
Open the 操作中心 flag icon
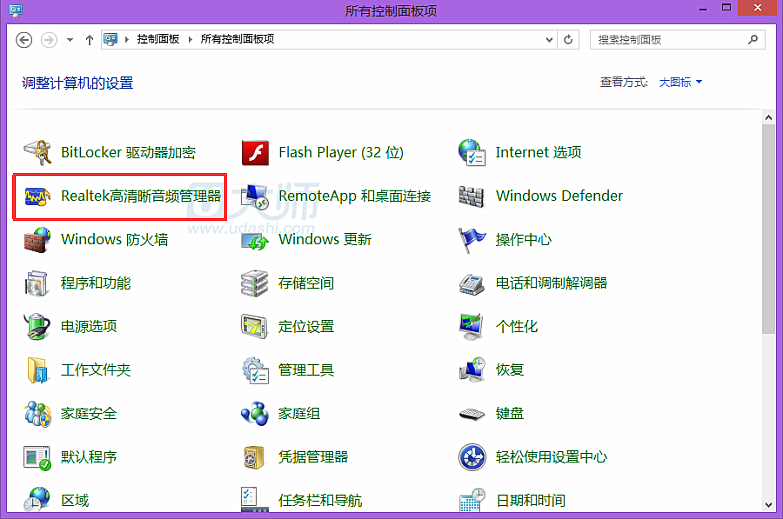471,240
